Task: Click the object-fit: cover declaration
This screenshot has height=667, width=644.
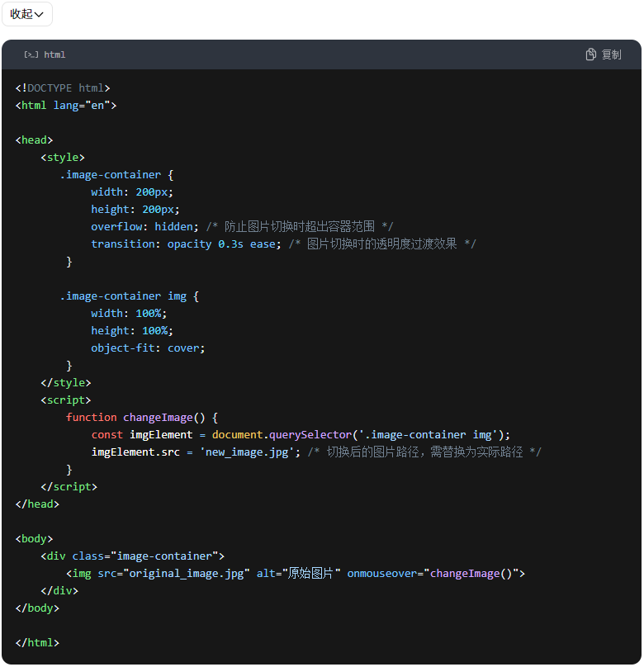Action: click(x=148, y=348)
